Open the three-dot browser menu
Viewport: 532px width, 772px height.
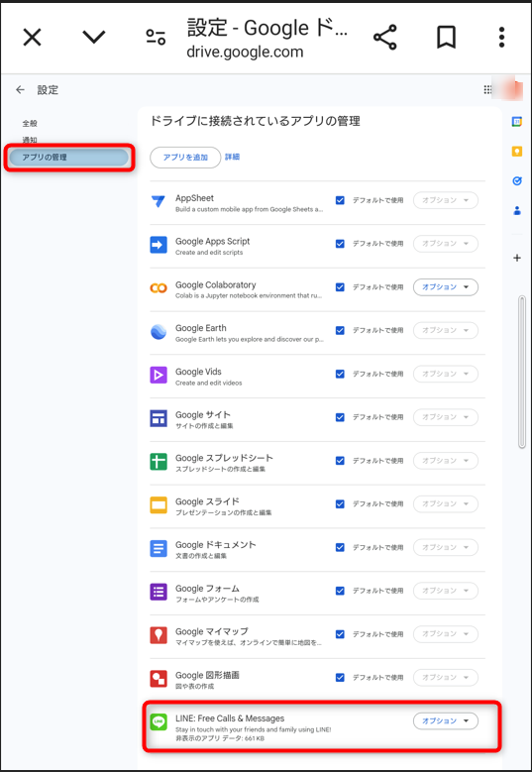click(x=501, y=38)
